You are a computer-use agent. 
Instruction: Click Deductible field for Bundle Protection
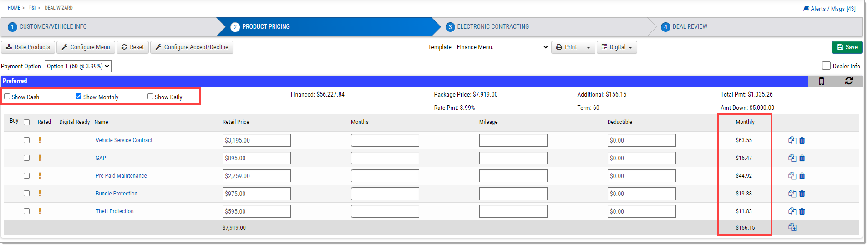point(642,194)
